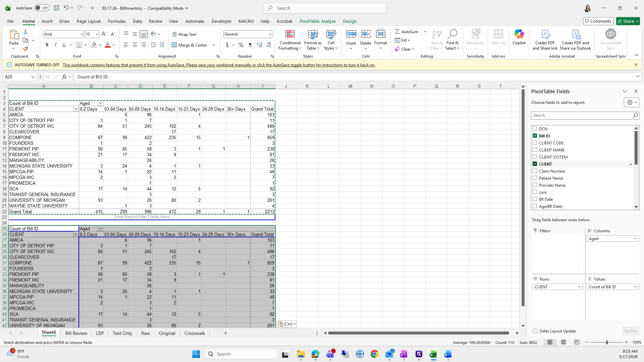Image resolution: width=644 pixels, height=362 pixels.
Task: Expand the Aged column filter in row 3
Action: 100,103
